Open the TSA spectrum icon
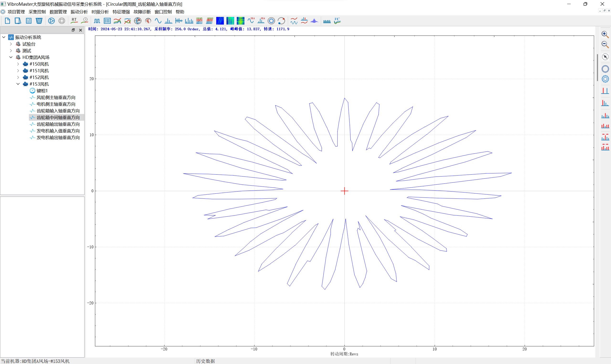The image size is (611, 364). pyautogui.click(x=261, y=21)
